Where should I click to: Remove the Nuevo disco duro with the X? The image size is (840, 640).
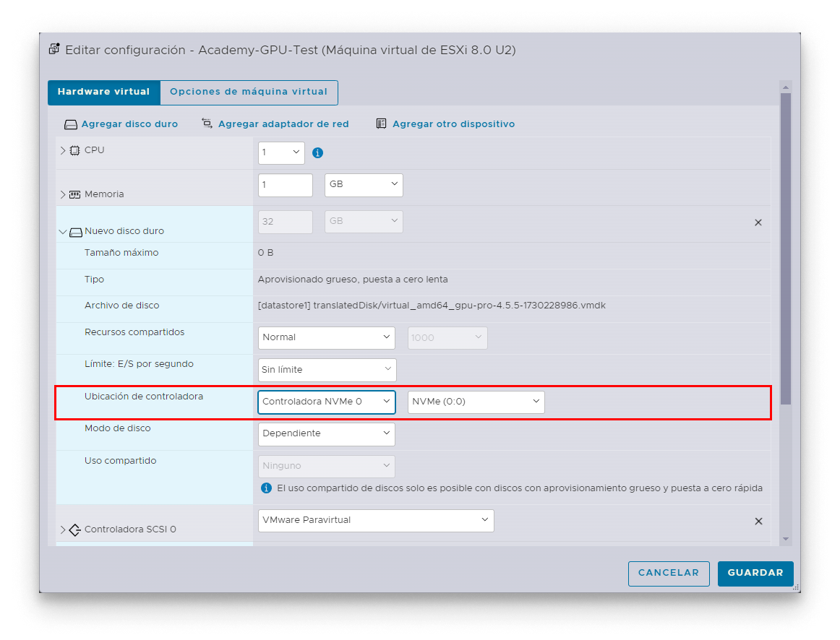coord(758,222)
